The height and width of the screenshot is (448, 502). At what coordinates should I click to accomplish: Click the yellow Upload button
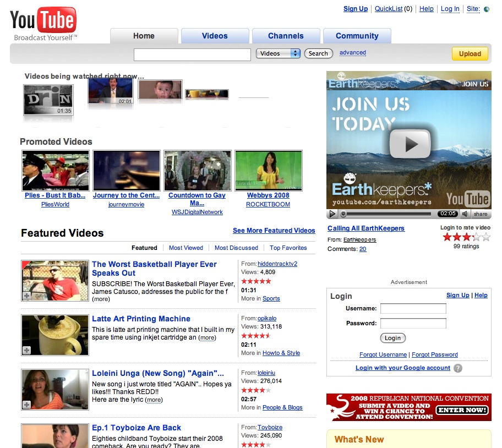tap(470, 54)
